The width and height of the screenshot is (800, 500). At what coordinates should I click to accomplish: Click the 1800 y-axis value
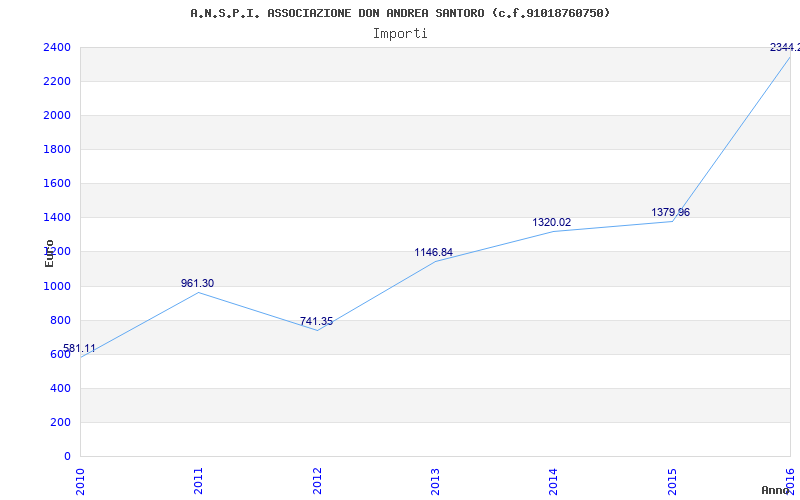[57, 149]
